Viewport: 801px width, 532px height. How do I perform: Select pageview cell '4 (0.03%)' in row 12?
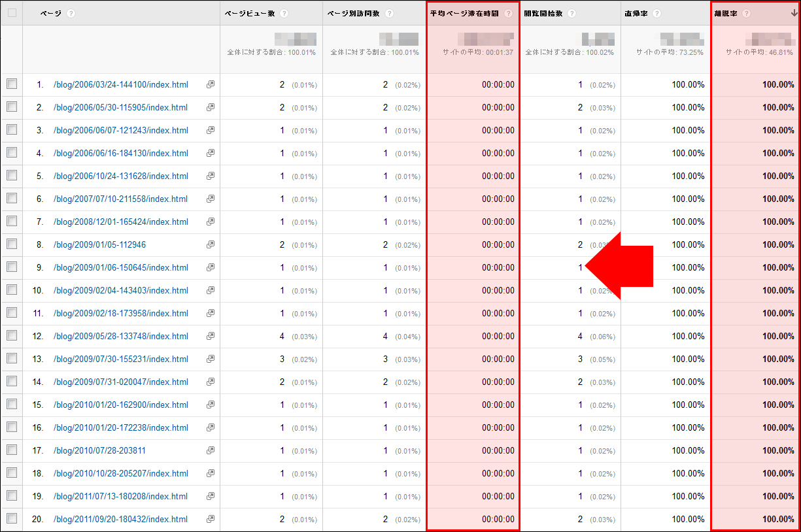299,336
